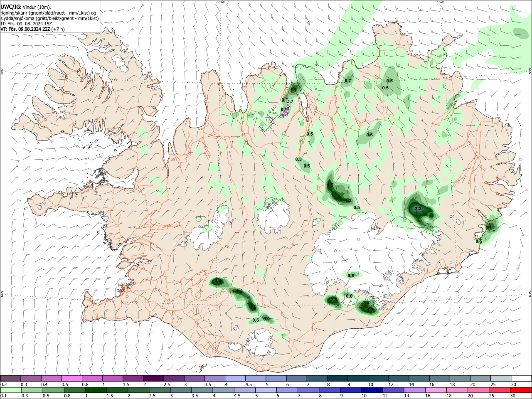
Task: Click the 2.3 rainfall value label
Action: (333, 300)
